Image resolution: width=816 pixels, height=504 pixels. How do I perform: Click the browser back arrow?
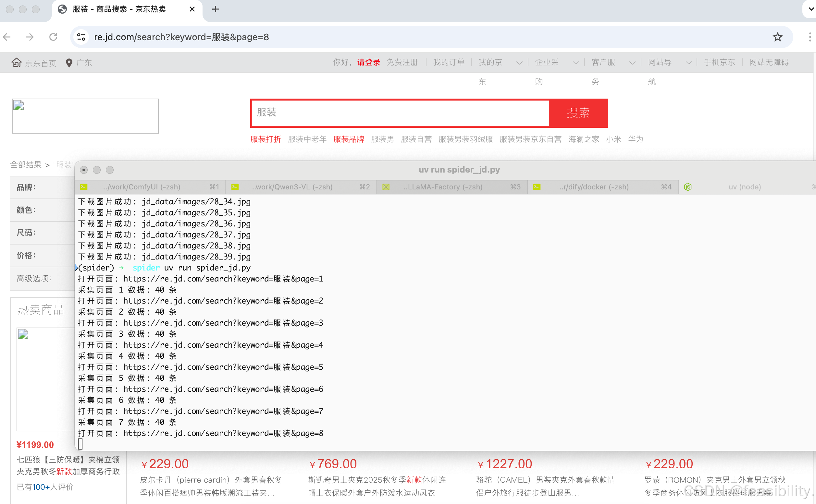coord(7,37)
